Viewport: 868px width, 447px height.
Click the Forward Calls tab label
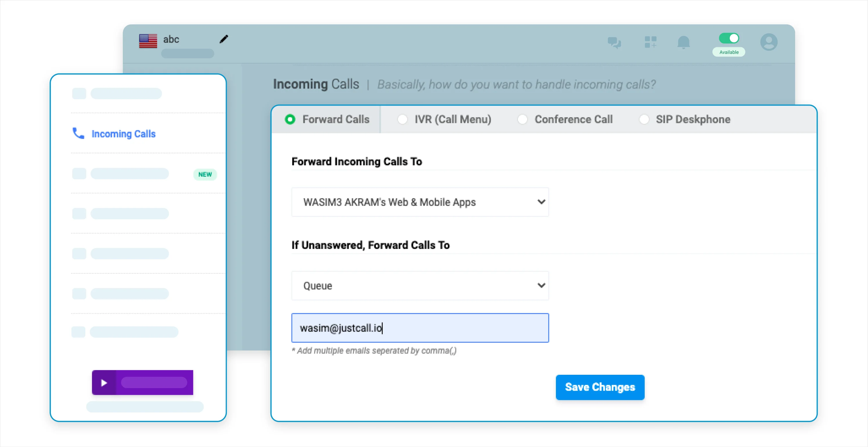click(336, 120)
